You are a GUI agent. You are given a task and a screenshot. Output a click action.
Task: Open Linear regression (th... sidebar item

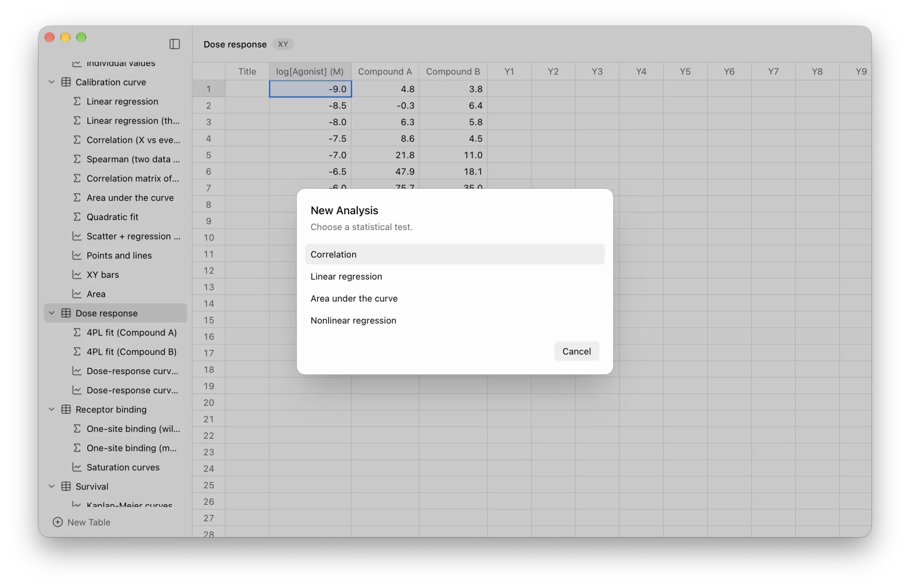[x=116, y=121]
